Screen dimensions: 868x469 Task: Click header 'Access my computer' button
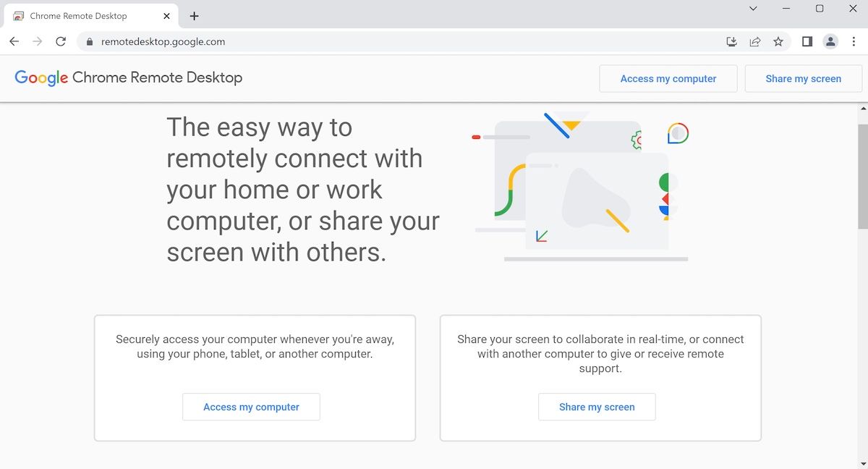668,79
